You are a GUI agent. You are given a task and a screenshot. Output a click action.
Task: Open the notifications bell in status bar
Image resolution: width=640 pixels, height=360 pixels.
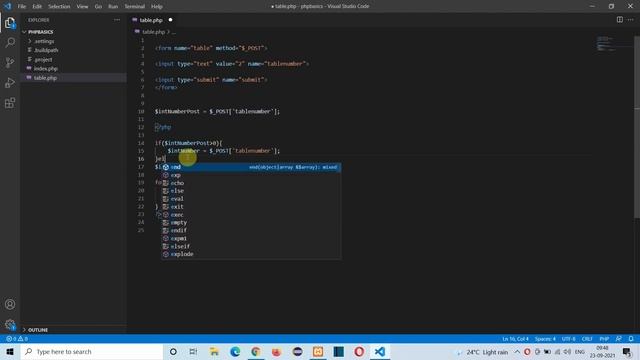tap(631, 339)
